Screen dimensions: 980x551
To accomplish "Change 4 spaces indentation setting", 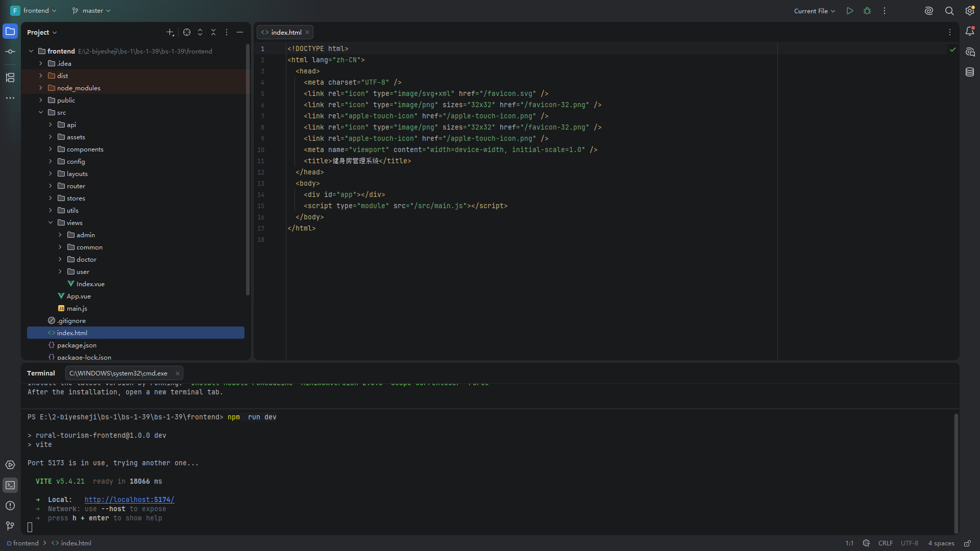I will tap(941, 543).
